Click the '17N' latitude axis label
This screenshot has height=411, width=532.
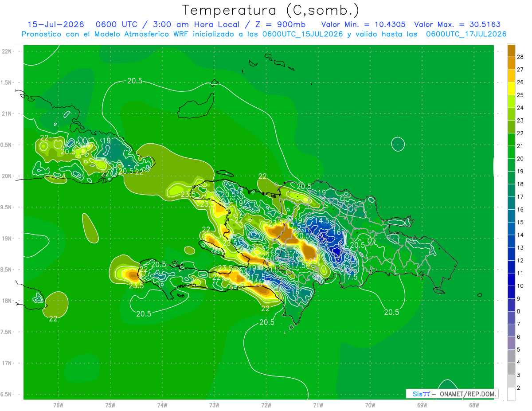(6, 363)
